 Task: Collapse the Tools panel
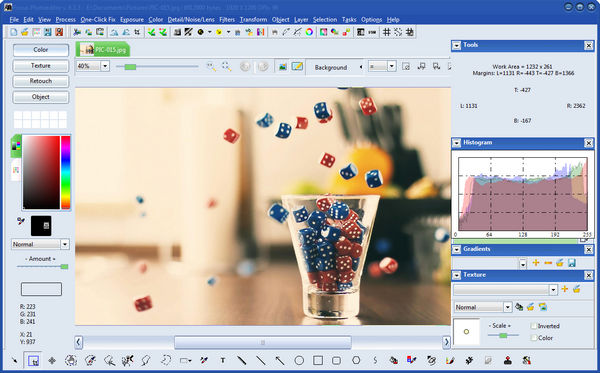click(457, 46)
